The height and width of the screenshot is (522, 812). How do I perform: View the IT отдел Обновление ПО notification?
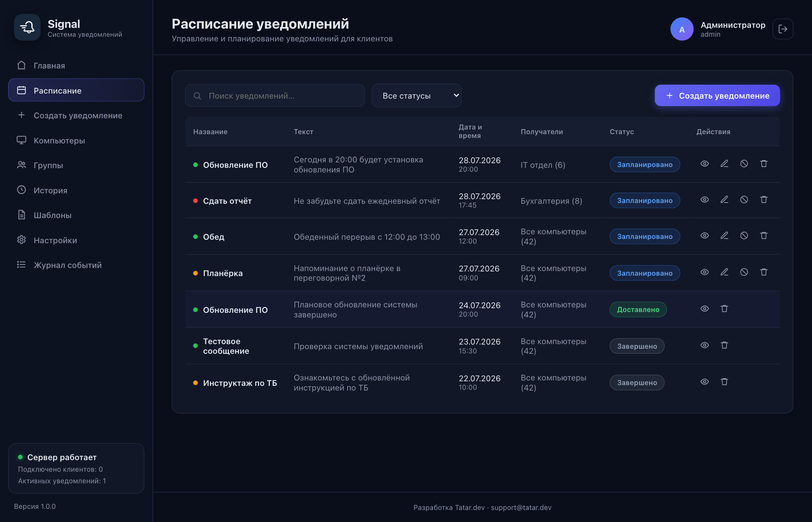pyautogui.click(x=705, y=164)
